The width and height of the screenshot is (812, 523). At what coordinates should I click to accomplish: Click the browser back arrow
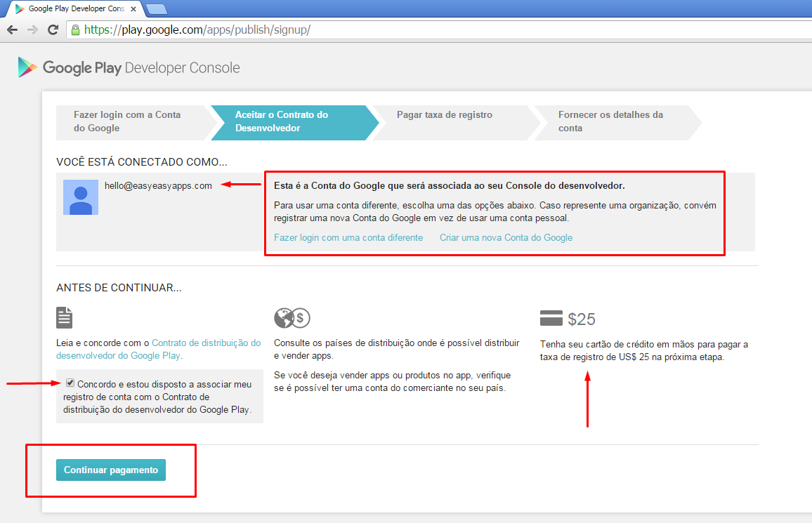tap(12, 29)
